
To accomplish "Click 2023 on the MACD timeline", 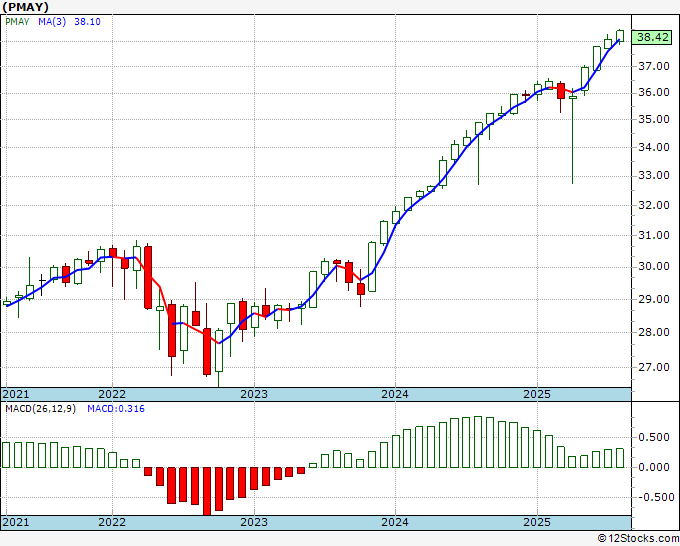I will 254,522.
